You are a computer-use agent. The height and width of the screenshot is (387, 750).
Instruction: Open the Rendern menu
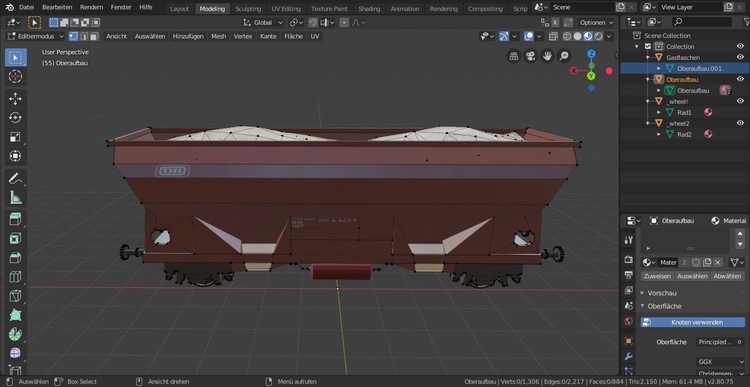91,7
